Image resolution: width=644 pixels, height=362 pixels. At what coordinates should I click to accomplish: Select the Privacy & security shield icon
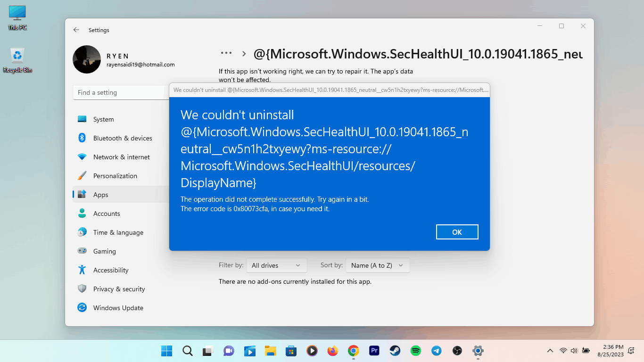(82, 289)
